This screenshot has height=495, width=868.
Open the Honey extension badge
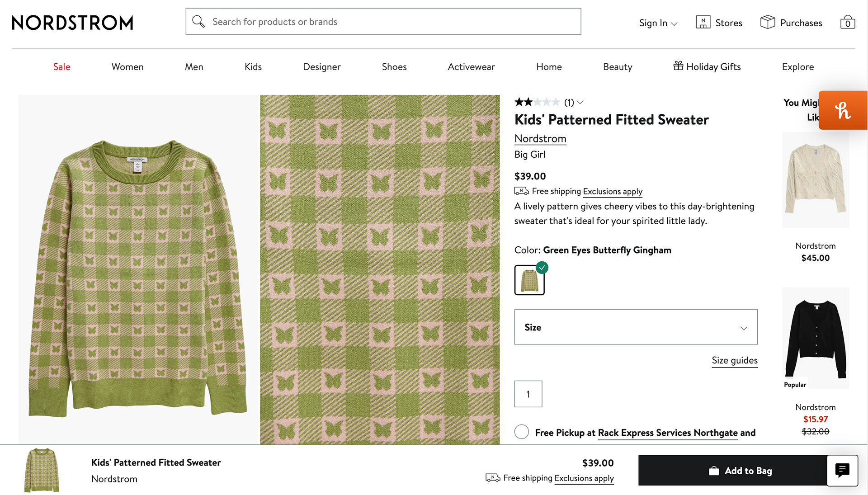coord(843,110)
